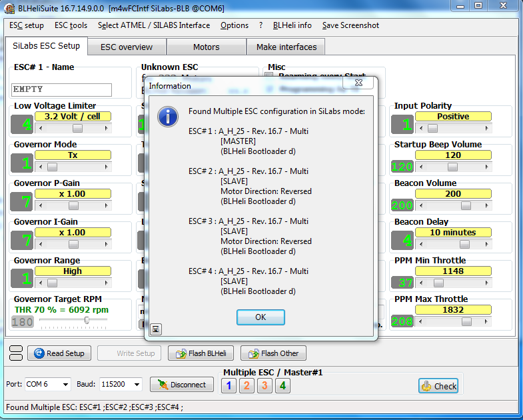Click the blue information icon in dialog
523x420 pixels.
[x=167, y=117]
